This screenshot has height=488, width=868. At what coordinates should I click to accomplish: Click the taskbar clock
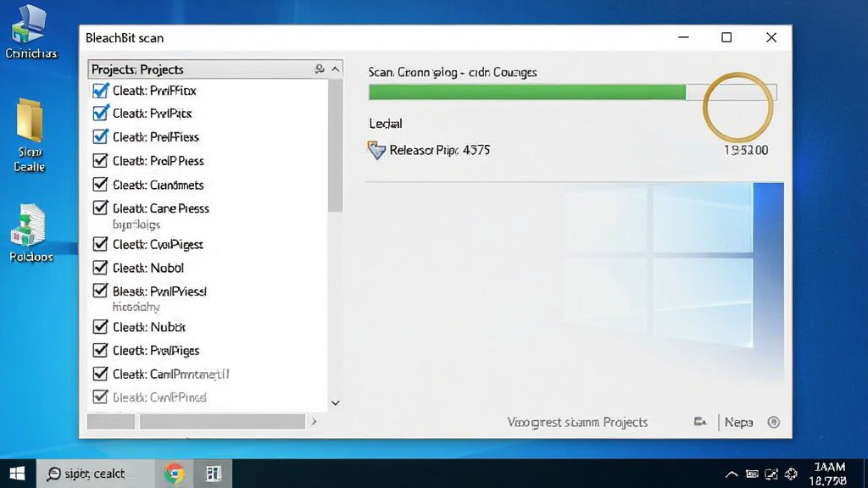click(x=828, y=474)
